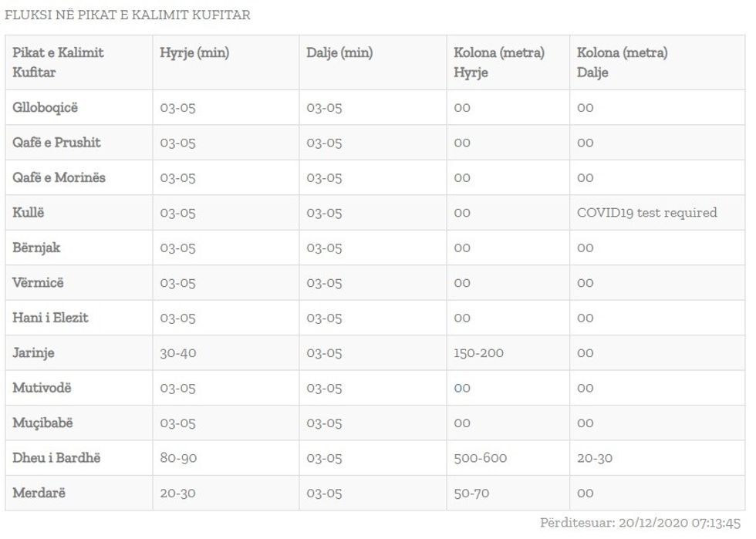
Task: Click Merdarë entry wait time 20-30
Action: click(177, 493)
